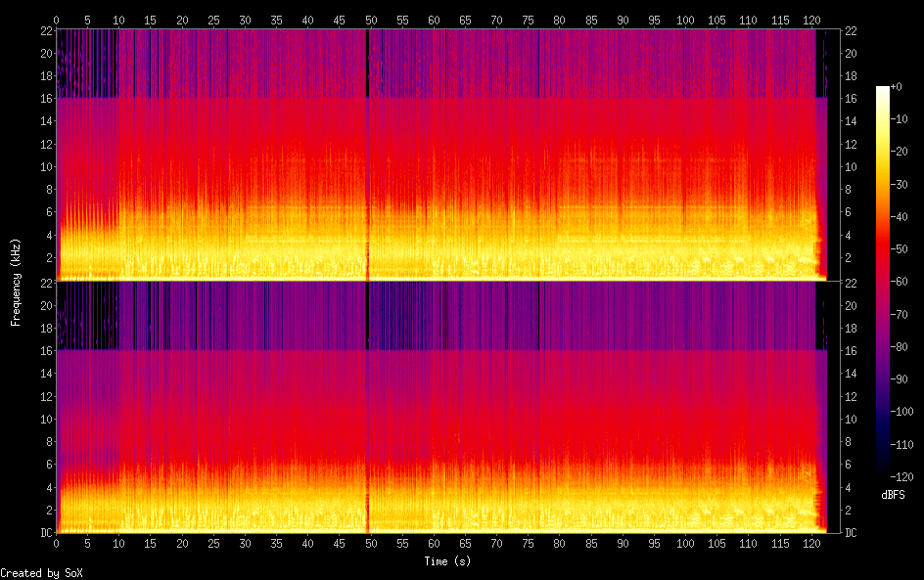The height and width of the screenshot is (580, 924).
Task: Click "16" on left axis of upper channel
Action: pyautogui.click(x=46, y=99)
